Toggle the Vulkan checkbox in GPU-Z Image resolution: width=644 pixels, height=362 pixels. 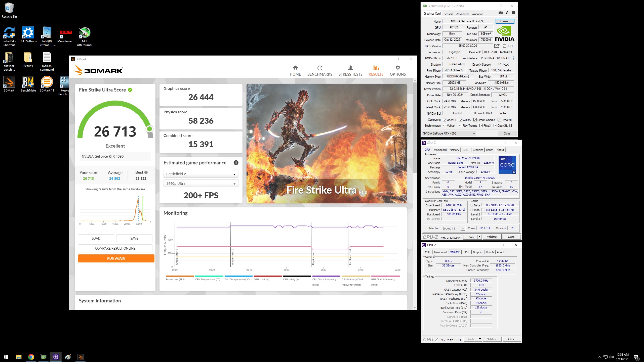pos(445,126)
